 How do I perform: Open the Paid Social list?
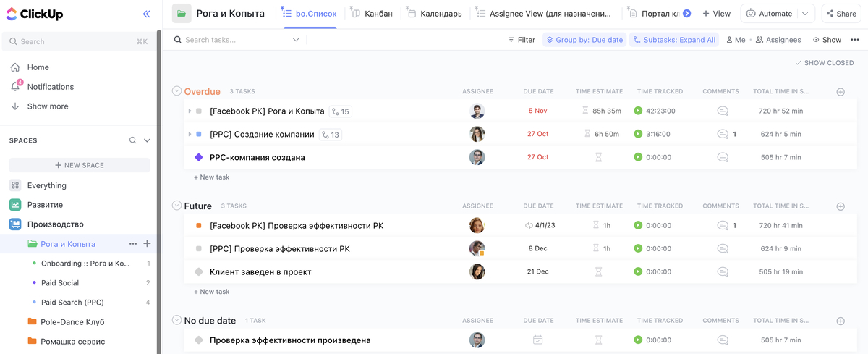point(60,283)
